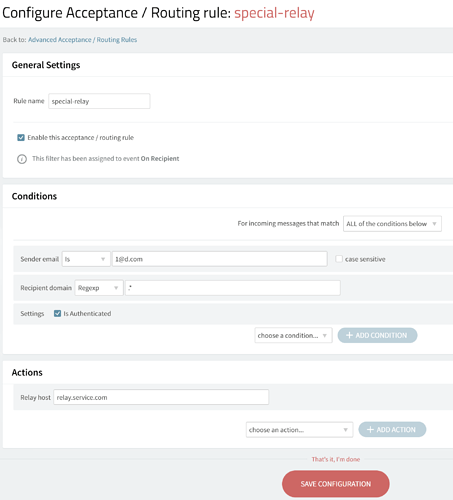453x500 pixels.
Task: Go back to Advanced Acceptance / Routing Rules
Action: (83, 40)
